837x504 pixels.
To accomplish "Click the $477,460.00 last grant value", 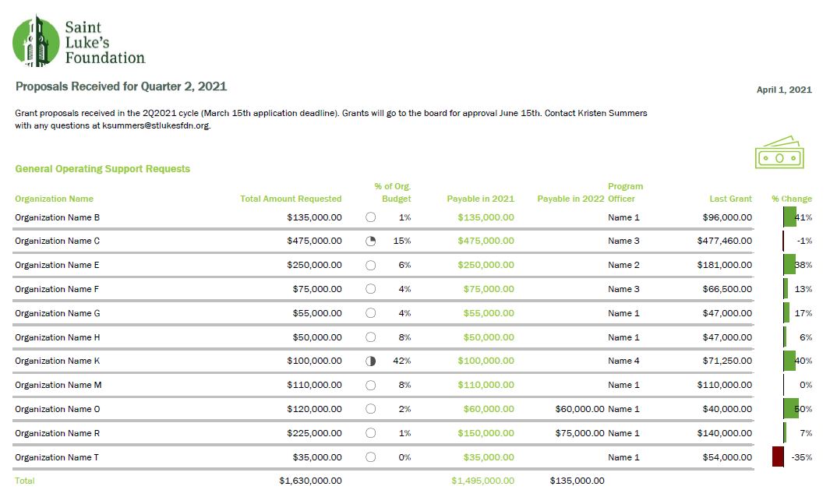I will [724, 241].
